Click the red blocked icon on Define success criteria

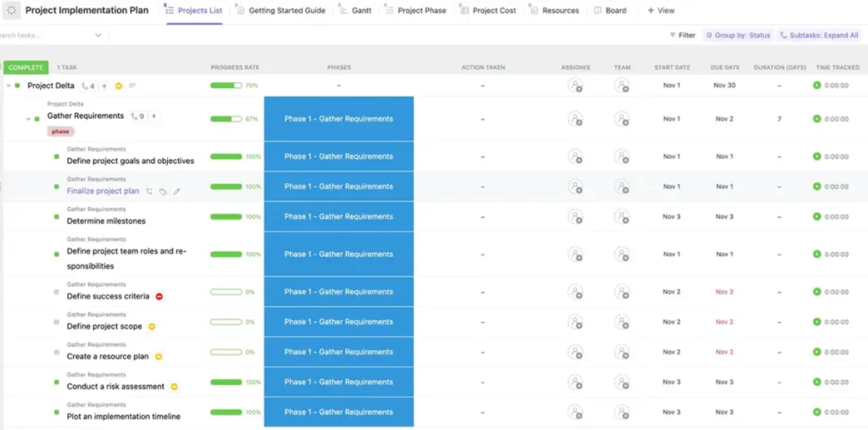coord(159,297)
